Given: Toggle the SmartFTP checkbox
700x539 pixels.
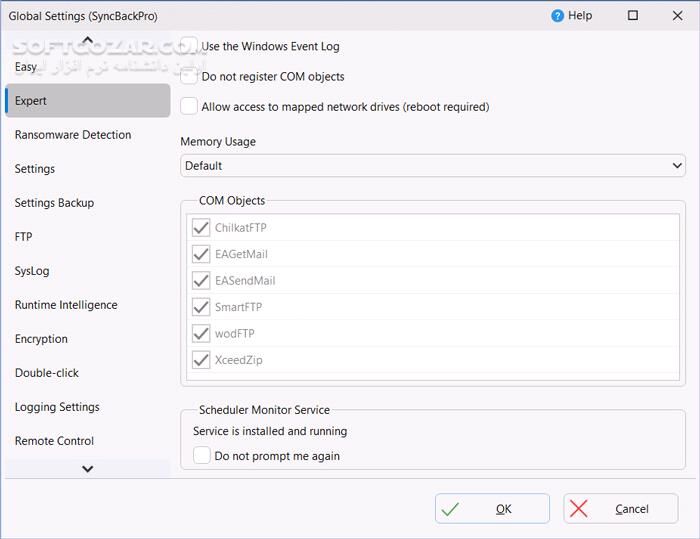Looking at the screenshot, I should coord(201,307).
